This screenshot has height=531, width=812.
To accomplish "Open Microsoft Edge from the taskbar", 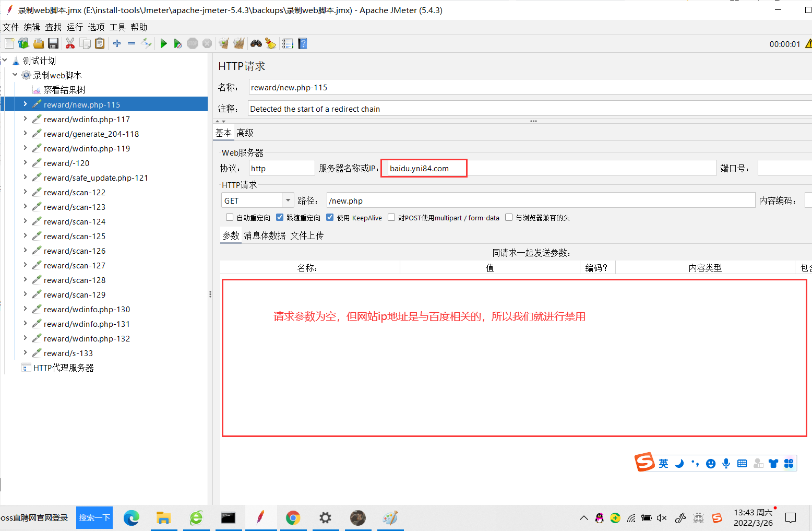I will point(132,518).
